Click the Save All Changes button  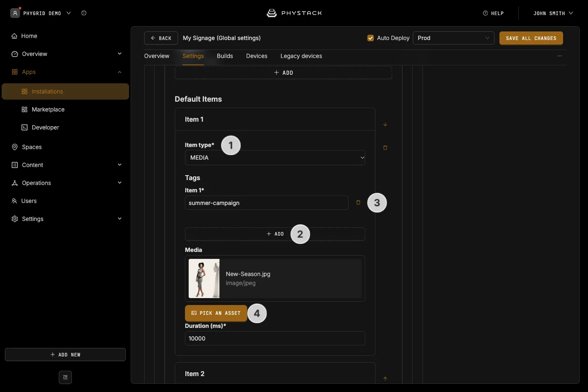[531, 38]
